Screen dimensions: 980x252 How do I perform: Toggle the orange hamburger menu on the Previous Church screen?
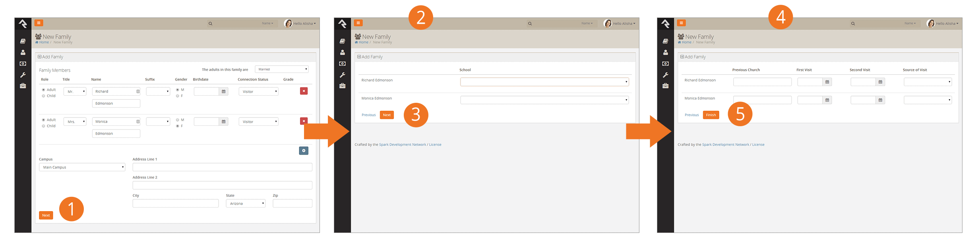[682, 23]
